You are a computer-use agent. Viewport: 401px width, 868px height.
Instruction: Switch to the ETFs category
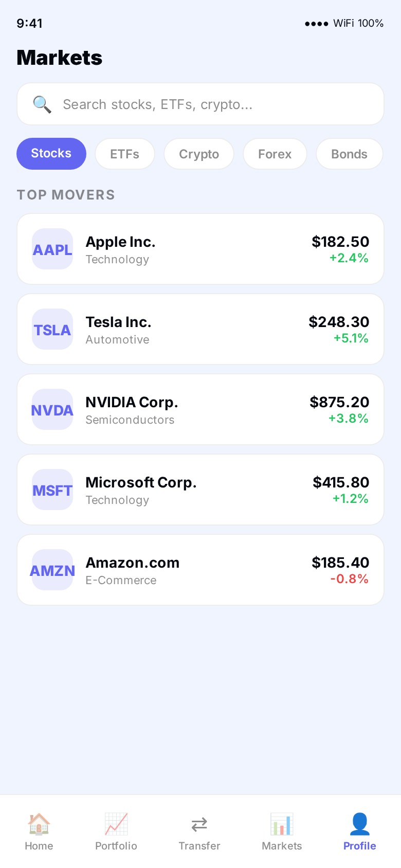tap(125, 154)
